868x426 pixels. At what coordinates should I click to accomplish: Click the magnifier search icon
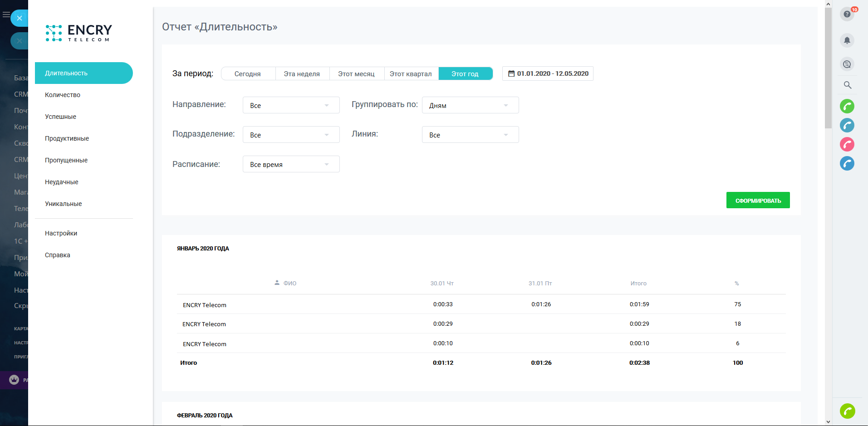[x=847, y=85]
